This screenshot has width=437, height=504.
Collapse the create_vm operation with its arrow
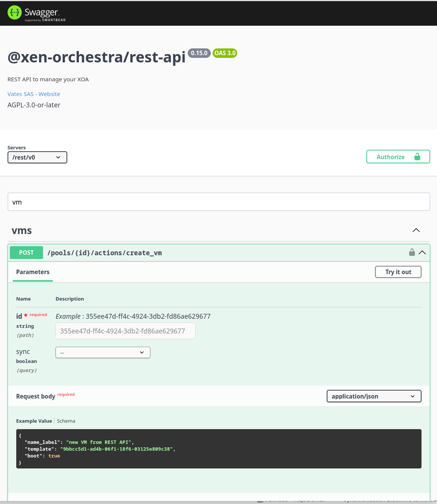[422, 252]
